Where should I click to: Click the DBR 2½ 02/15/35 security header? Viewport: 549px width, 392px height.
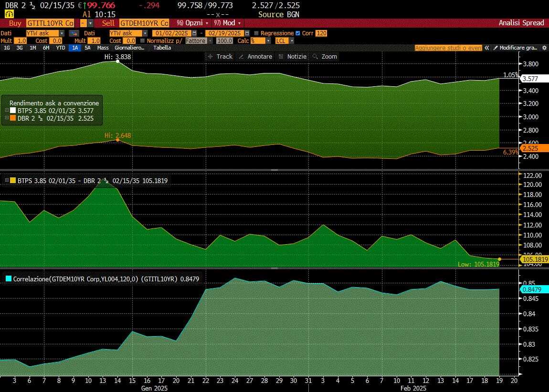(x=40, y=5)
